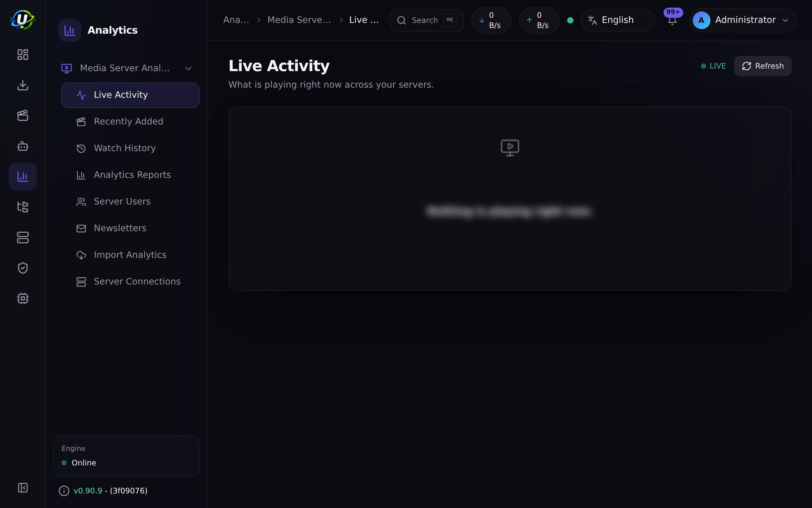Open the dashboard grid icon in the rail
The image size is (812, 508).
23,55
